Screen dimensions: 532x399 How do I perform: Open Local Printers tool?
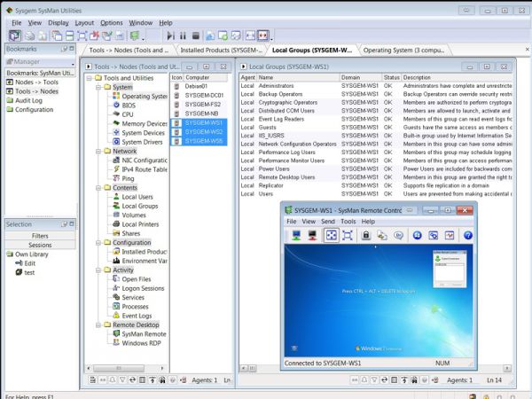140,224
